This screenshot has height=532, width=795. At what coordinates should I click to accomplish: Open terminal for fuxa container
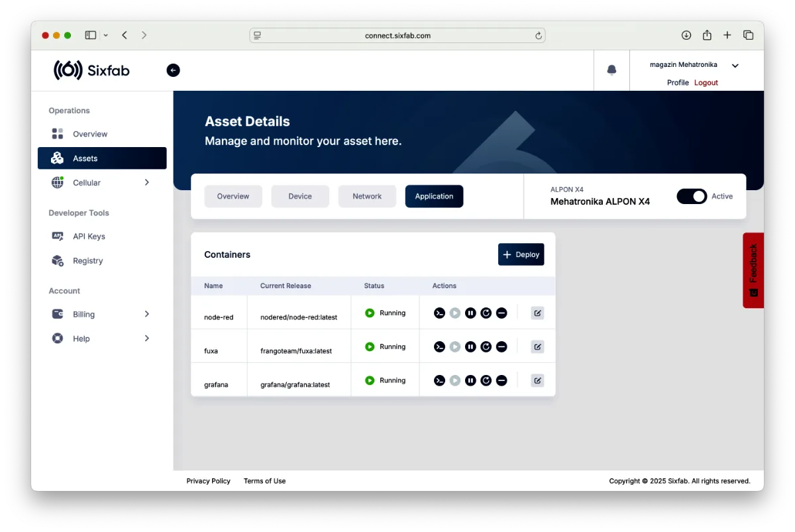(x=439, y=346)
